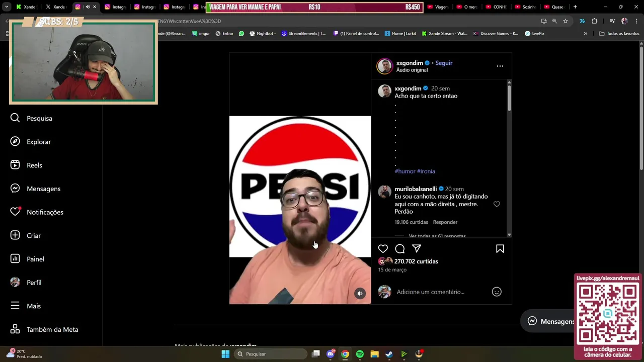This screenshot has width=644, height=362.
Task: Click the comments scroll down arrow
Action: tap(509, 234)
